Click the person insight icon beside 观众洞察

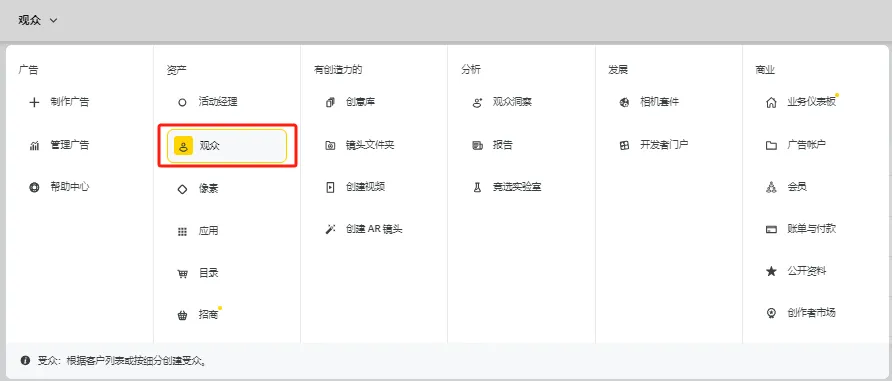477,103
